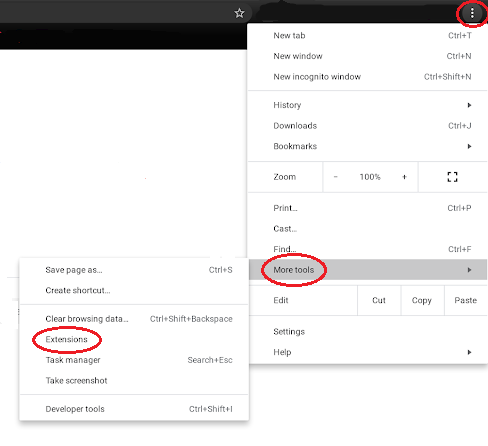Click the 100% zoom value
This screenshot has height=446, width=488.
click(x=370, y=177)
